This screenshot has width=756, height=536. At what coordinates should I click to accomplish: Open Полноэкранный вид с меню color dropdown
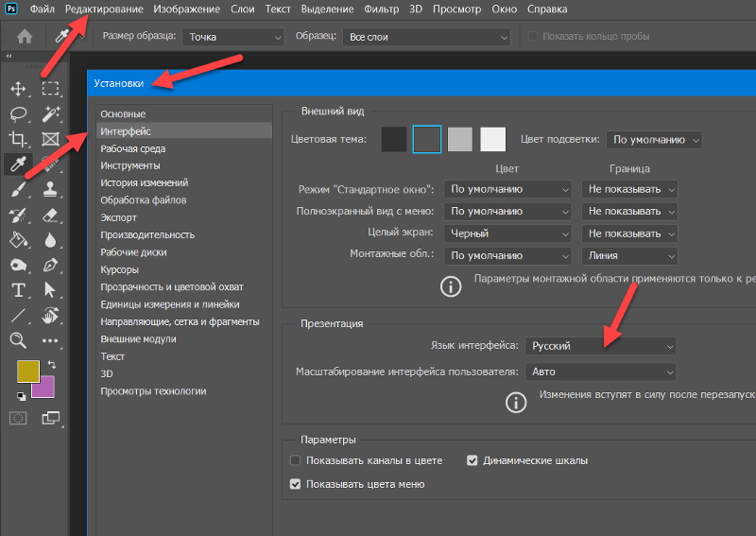point(507,212)
